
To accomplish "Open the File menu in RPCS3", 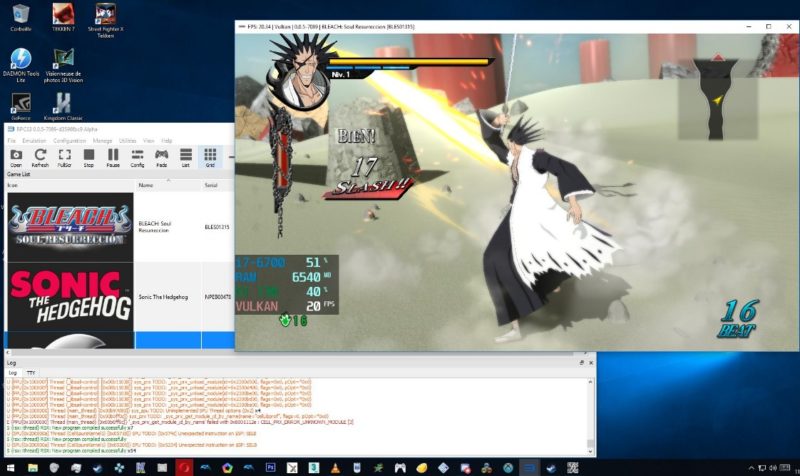I will tap(12, 141).
